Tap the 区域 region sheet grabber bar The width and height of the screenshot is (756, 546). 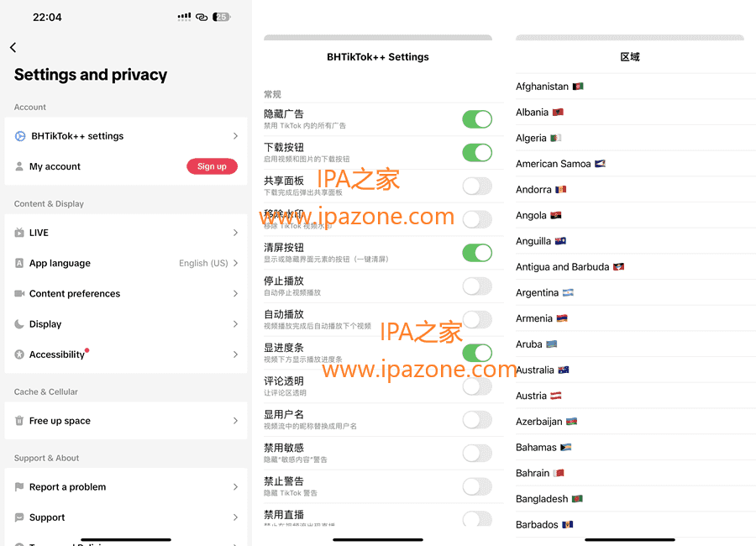[x=630, y=37]
